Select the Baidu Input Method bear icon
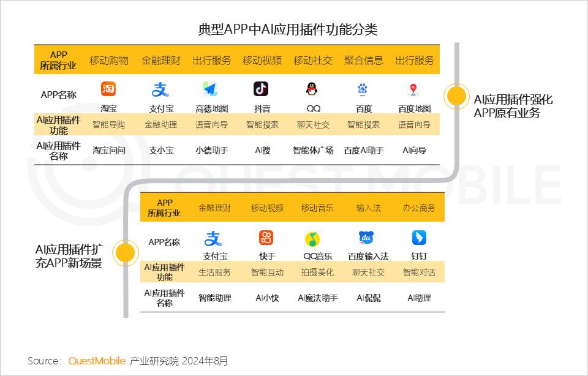588x376 pixels. click(366, 237)
